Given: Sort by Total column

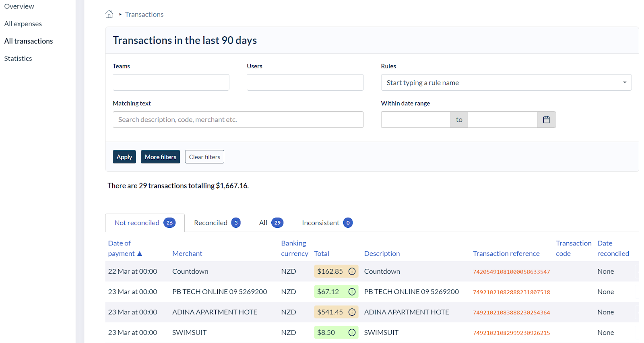Looking at the screenshot, I should (x=322, y=254).
